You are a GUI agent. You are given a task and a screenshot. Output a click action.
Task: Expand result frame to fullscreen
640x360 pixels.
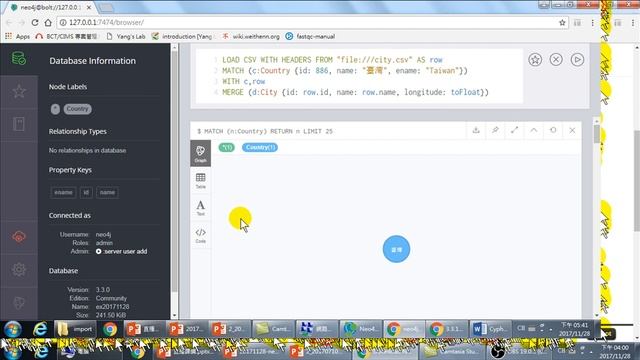point(514,131)
